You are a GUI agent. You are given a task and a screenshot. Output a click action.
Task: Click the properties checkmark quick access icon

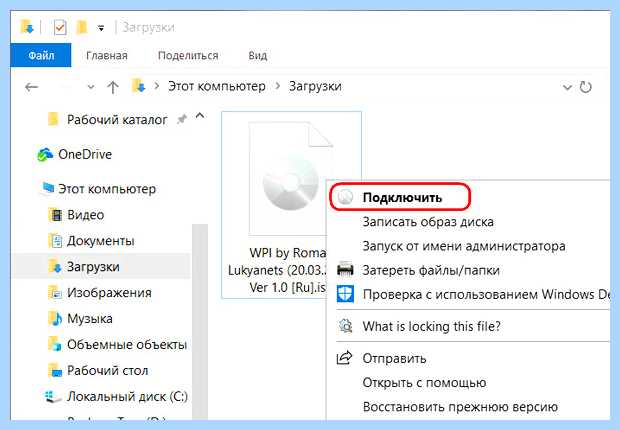(x=60, y=28)
